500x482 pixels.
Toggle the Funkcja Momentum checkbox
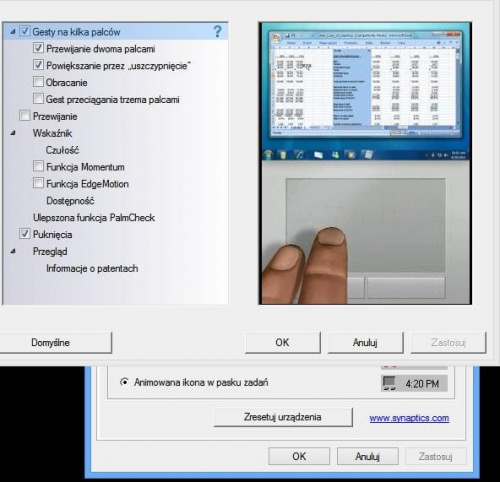[38, 166]
